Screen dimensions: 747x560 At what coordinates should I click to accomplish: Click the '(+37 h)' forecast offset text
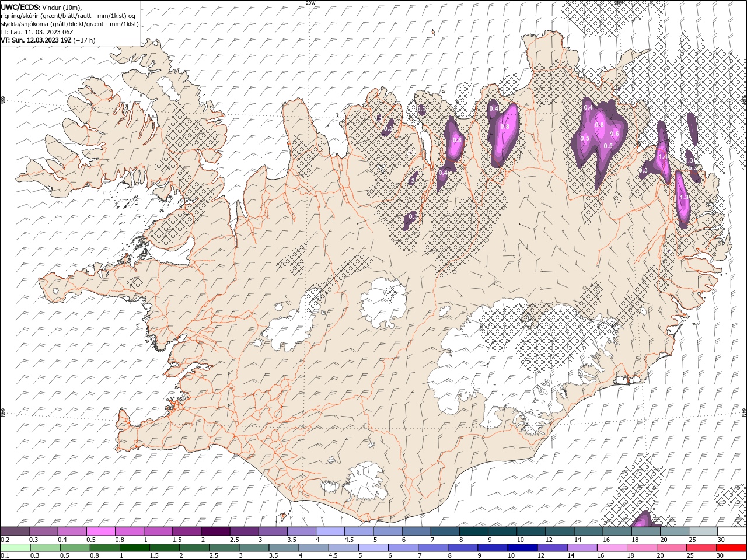click(x=84, y=40)
